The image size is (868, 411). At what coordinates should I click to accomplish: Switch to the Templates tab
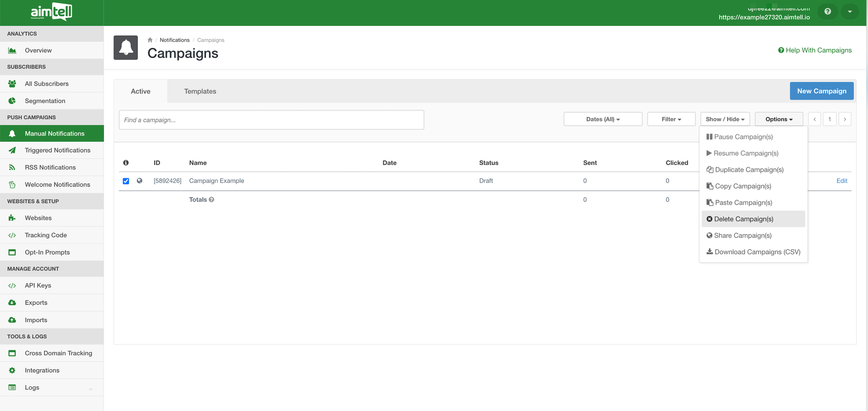pos(200,91)
